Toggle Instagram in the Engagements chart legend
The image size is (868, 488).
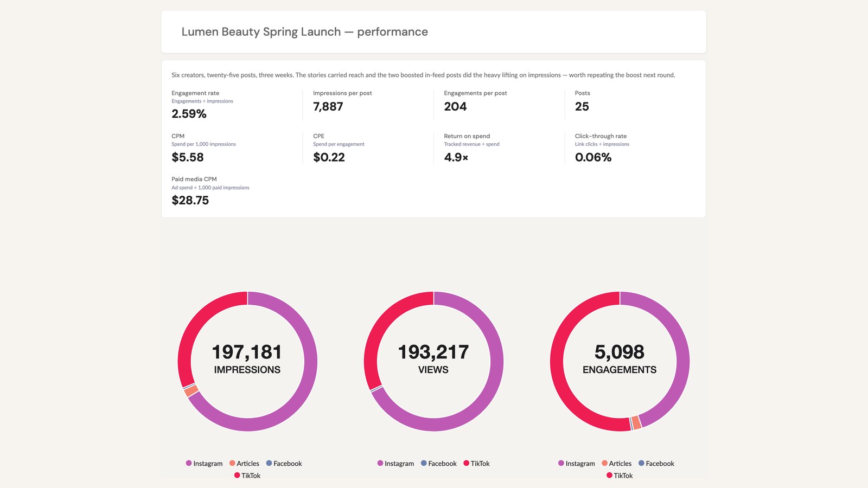click(576, 464)
